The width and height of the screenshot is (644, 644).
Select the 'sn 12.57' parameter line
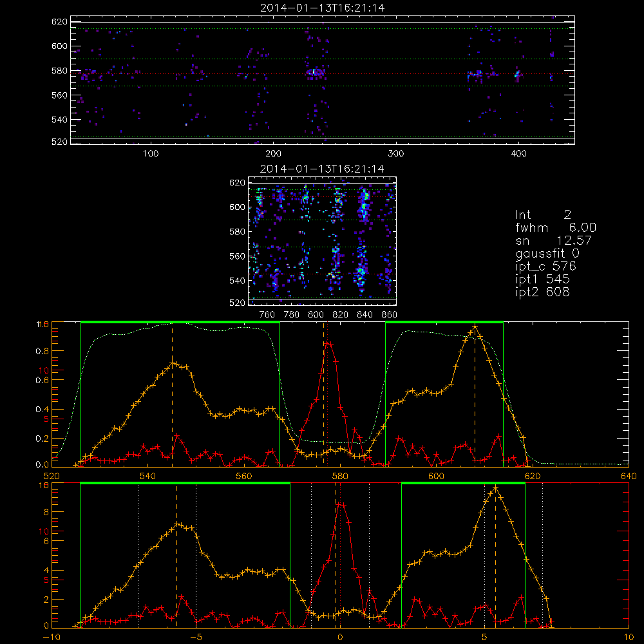[554, 240]
